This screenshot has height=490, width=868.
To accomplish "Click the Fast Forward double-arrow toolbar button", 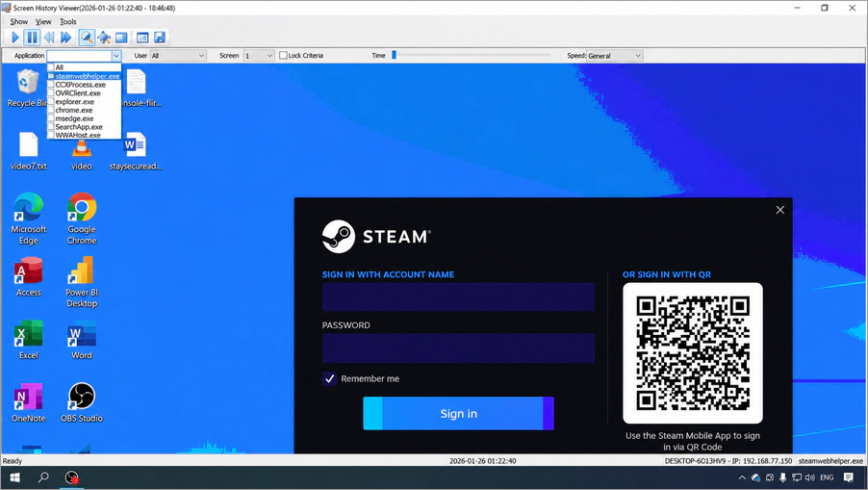I will tap(65, 38).
